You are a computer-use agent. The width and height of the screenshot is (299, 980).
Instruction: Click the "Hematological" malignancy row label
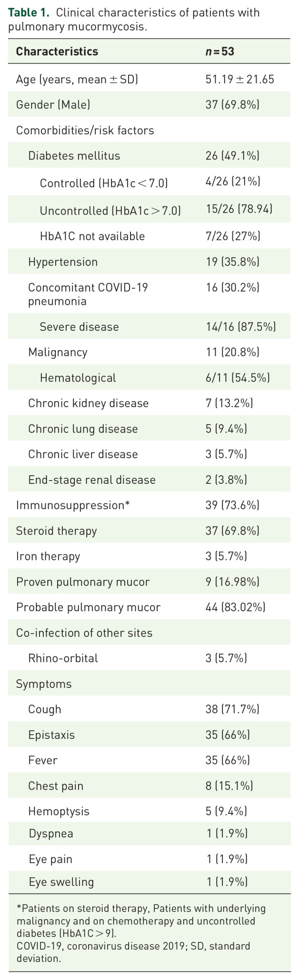pos(78,378)
